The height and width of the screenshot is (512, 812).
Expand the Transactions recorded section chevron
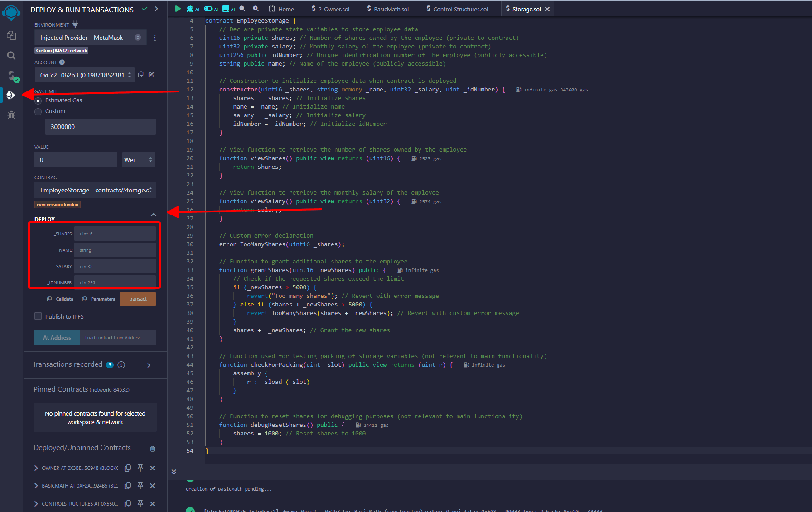tap(149, 365)
